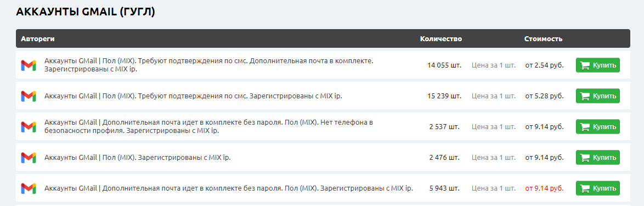Image resolution: width=644 pixels, height=206 pixels.
Task: Click Gmail icon in the 2 537 шт. row
Action: point(29,127)
